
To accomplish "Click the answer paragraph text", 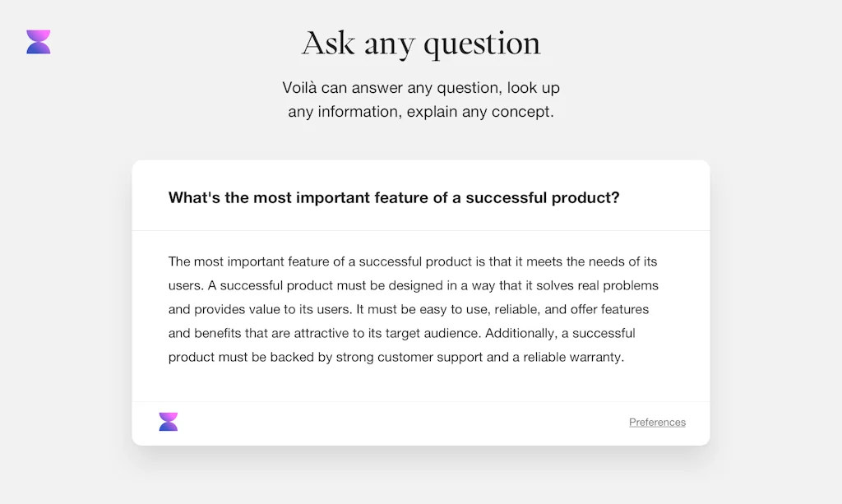I will [411, 308].
